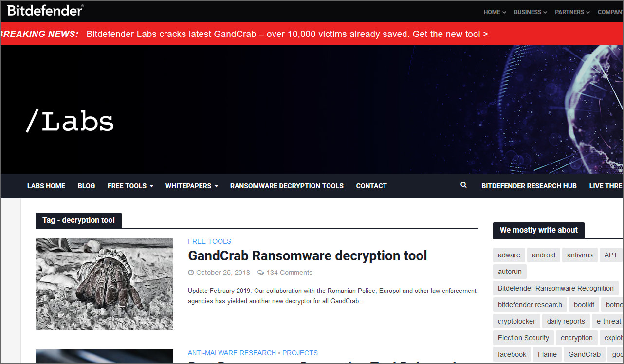Click the 'Get the new tool >' link
624x364 pixels.
450,34
